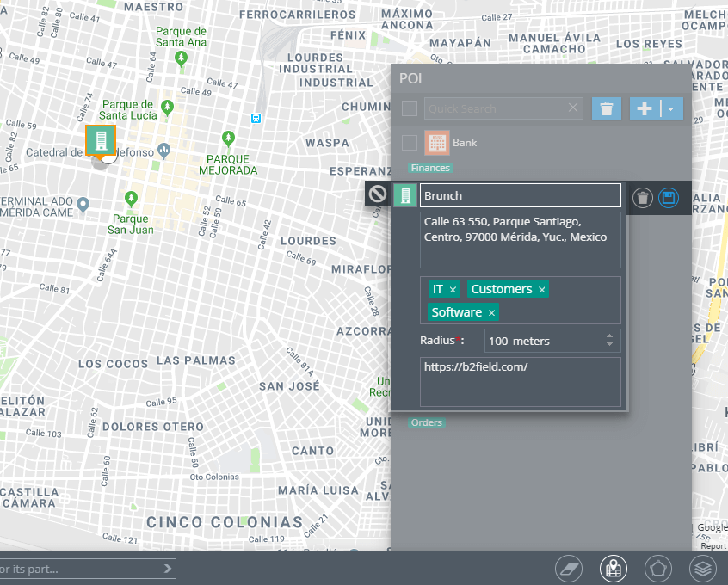Viewport: 728px width, 585px height.
Task: Click the SAN JOSÉ map label
Action: point(289,385)
